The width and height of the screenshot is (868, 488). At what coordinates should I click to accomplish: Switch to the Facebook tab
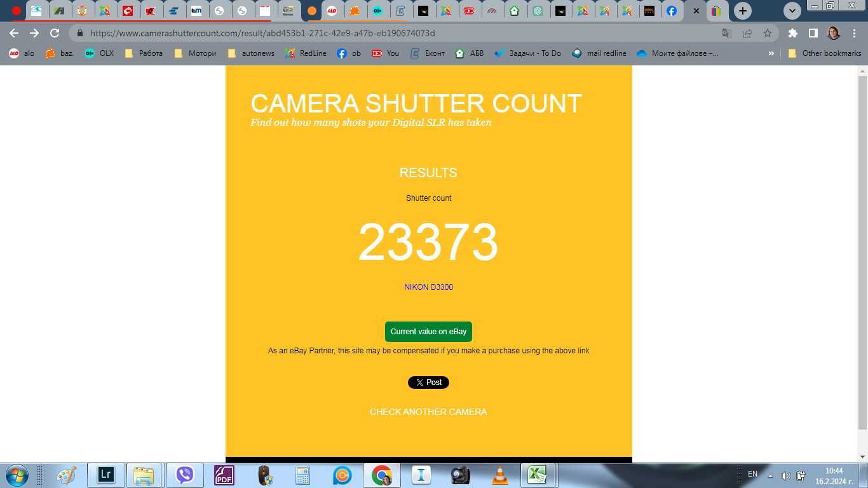pyautogui.click(x=672, y=11)
